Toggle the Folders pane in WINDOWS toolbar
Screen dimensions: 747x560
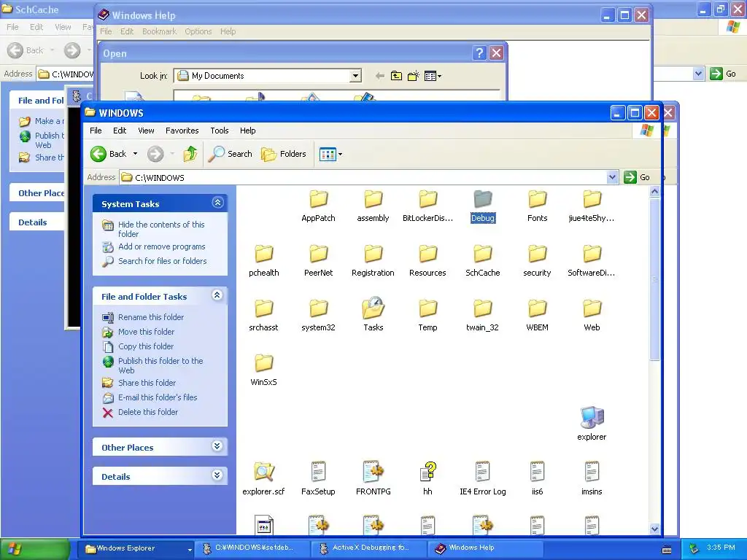(x=284, y=154)
